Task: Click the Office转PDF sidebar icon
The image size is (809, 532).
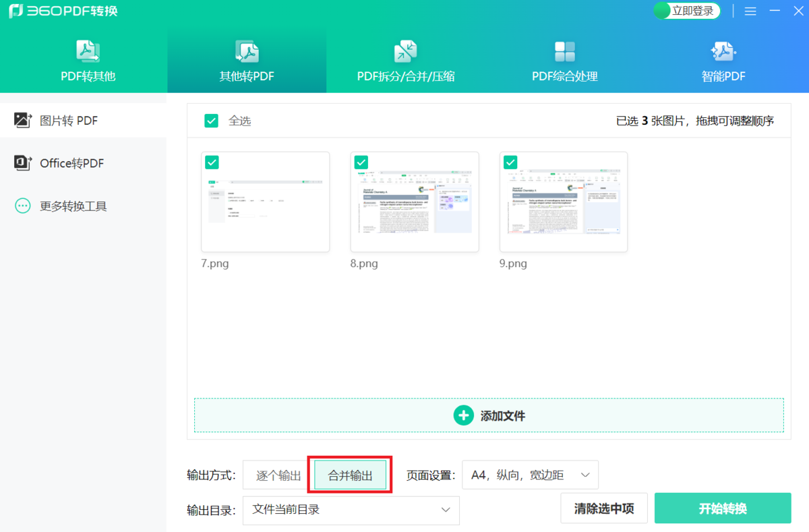Action: coord(23,163)
